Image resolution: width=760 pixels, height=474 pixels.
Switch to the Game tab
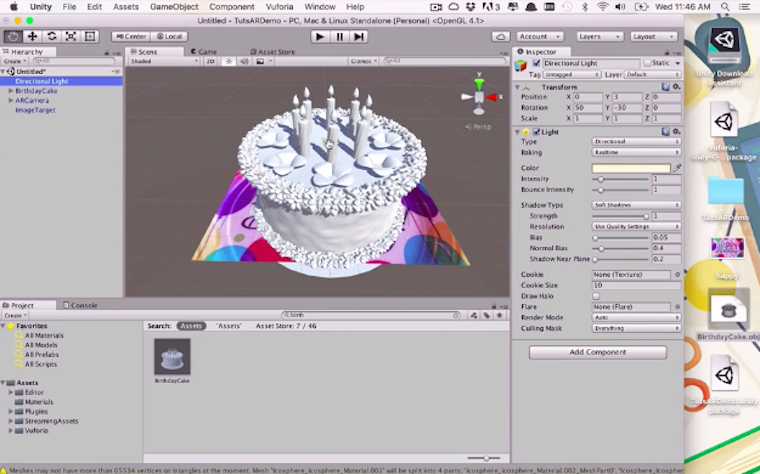tap(206, 51)
